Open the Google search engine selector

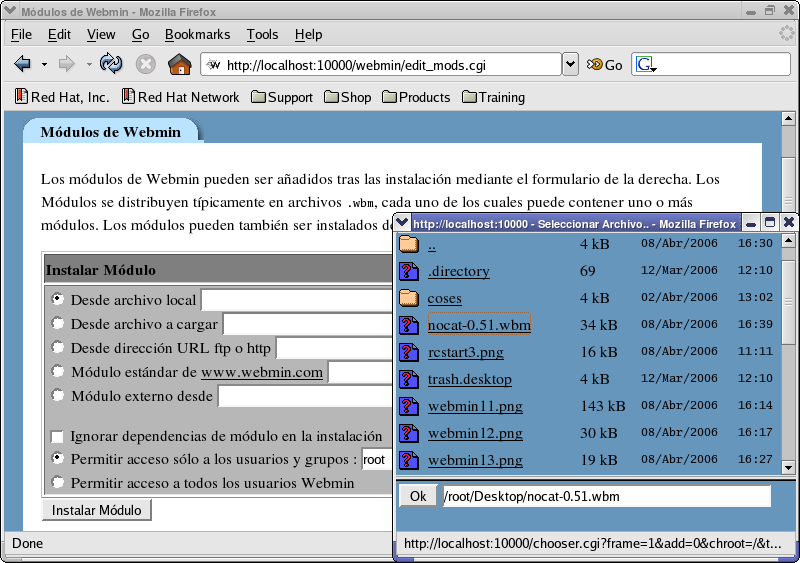[645, 65]
